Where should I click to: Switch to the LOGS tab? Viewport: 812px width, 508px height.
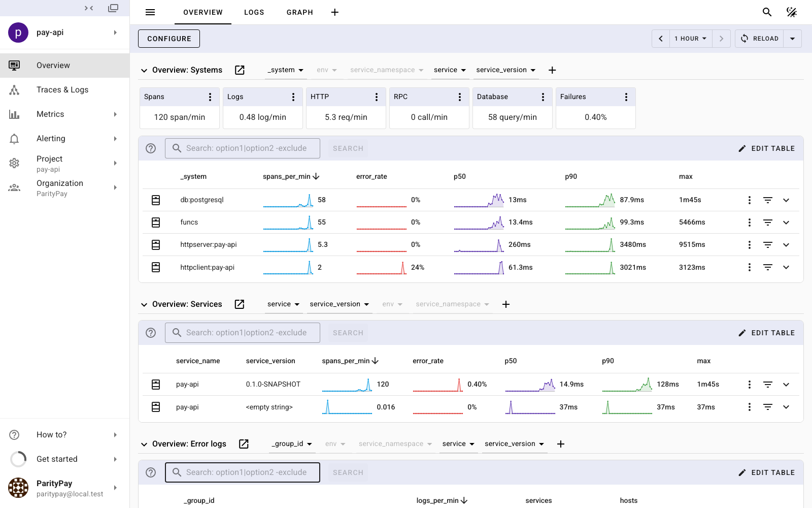(x=254, y=12)
